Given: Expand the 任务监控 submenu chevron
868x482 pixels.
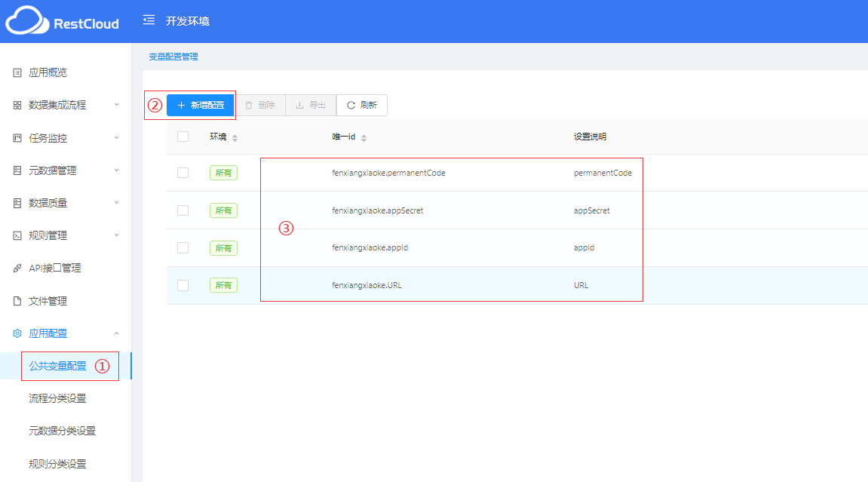Looking at the screenshot, I should [x=116, y=138].
